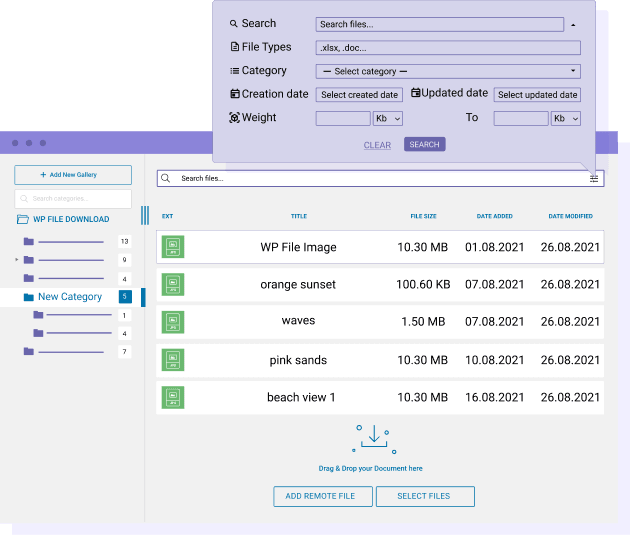Click the folder icon of the 7-file category
The width and height of the screenshot is (630, 535).
click(x=29, y=351)
